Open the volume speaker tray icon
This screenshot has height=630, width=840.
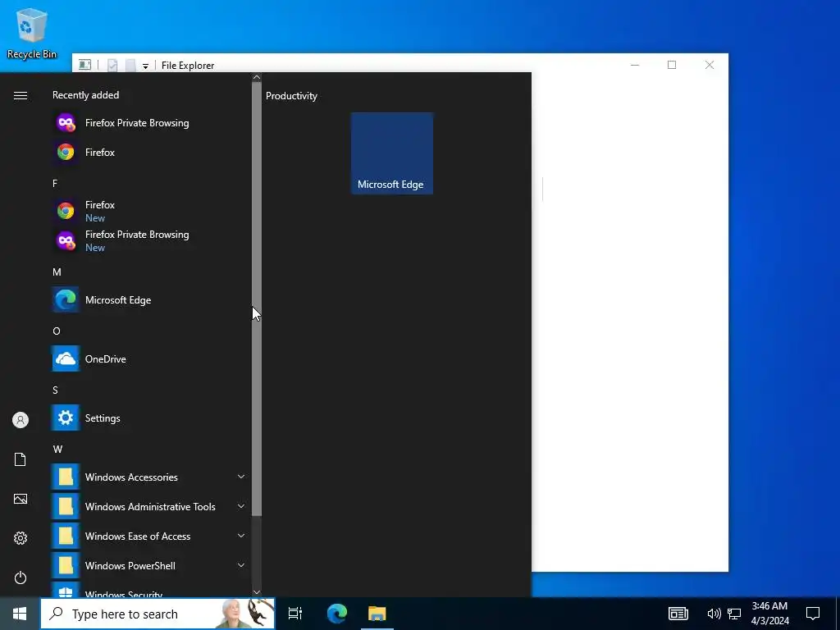point(714,614)
